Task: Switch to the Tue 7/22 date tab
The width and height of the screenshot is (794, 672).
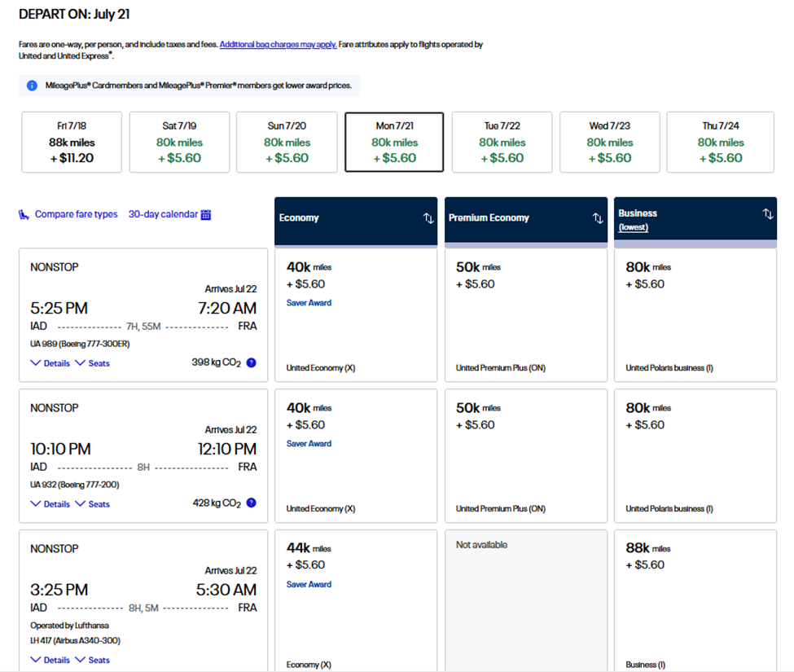Action: pyautogui.click(x=502, y=143)
